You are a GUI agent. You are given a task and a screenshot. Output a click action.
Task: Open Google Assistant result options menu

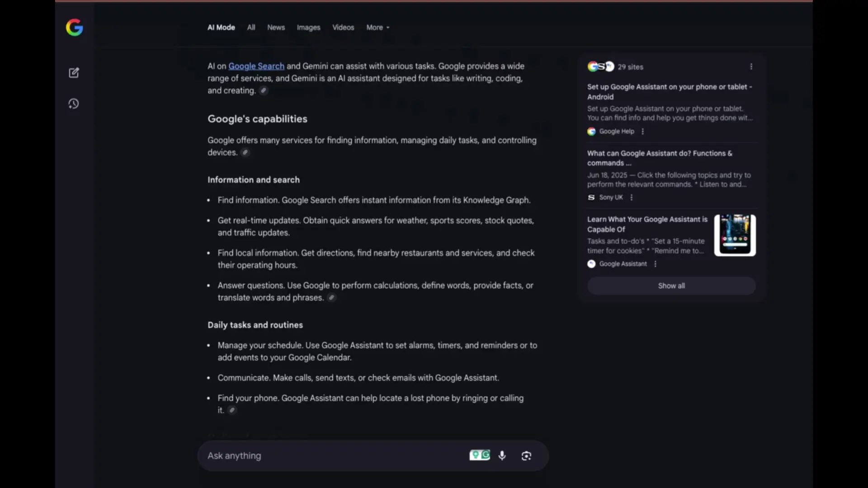[655, 264]
